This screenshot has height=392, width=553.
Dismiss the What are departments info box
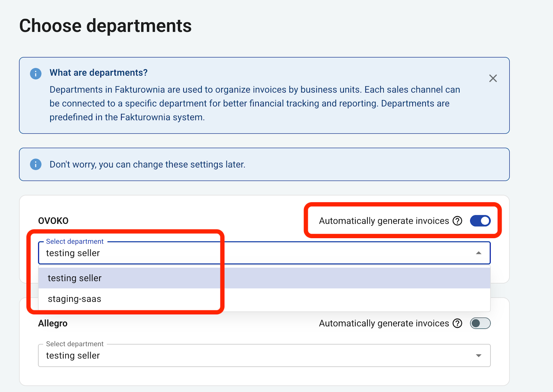[x=493, y=78]
